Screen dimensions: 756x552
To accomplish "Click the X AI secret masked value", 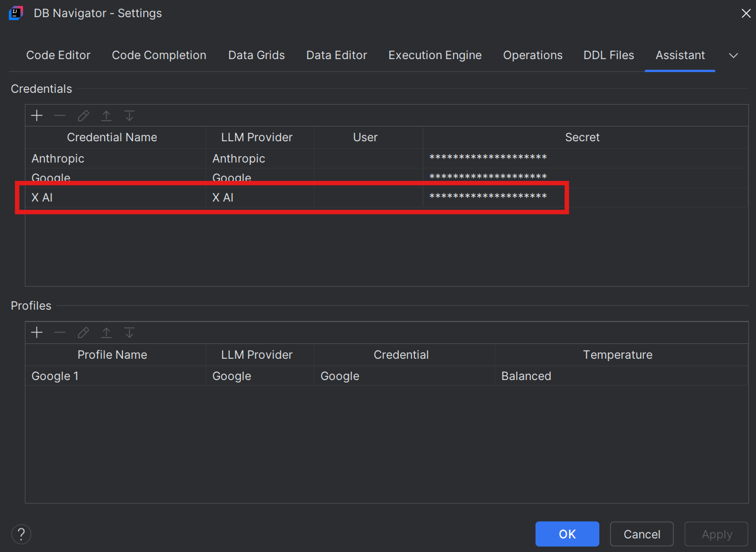I will click(488, 197).
